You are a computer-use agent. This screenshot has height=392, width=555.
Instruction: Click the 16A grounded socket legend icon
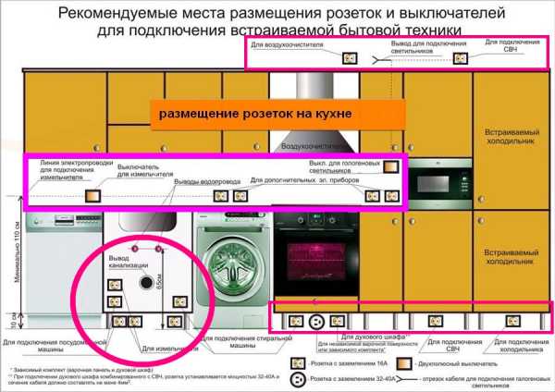298,363
